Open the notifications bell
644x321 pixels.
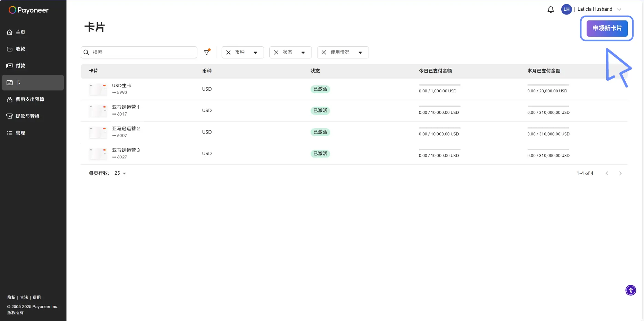click(x=551, y=9)
